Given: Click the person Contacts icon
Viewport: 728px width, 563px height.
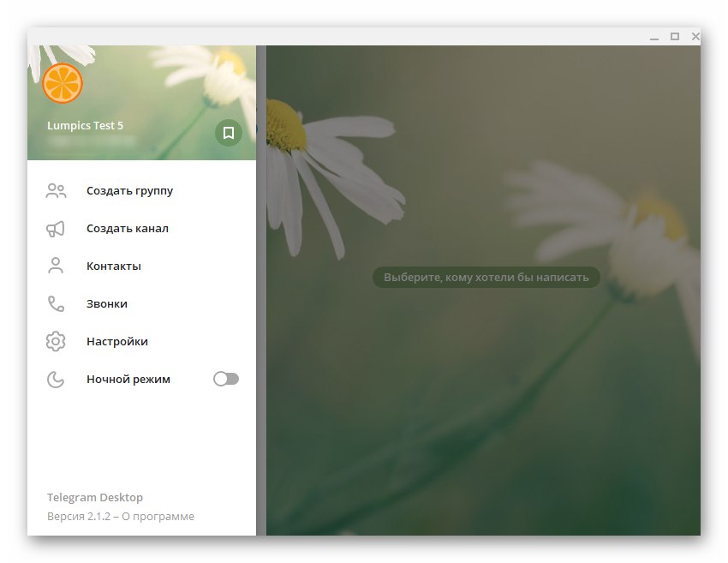Looking at the screenshot, I should point(56,266).
